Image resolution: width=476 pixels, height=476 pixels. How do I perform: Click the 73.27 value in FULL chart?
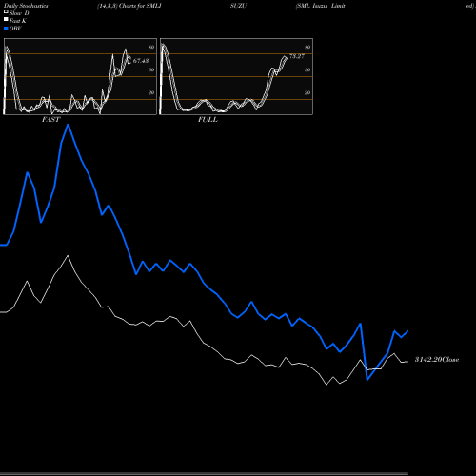[x=297, y=56]
